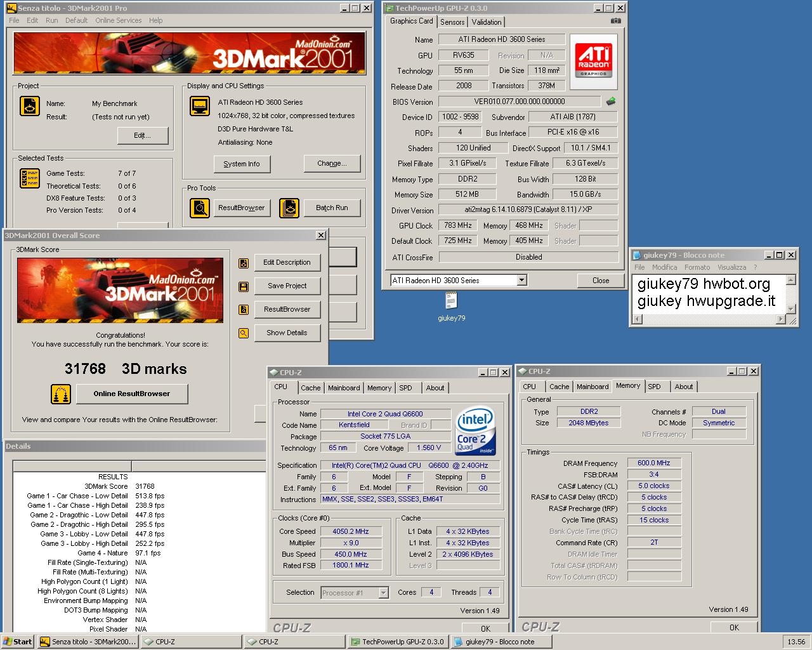The height and width of the screenshot is (650, 812).
Task: Click the Driver Version field in GPU-Z
Action: (528, 209)
